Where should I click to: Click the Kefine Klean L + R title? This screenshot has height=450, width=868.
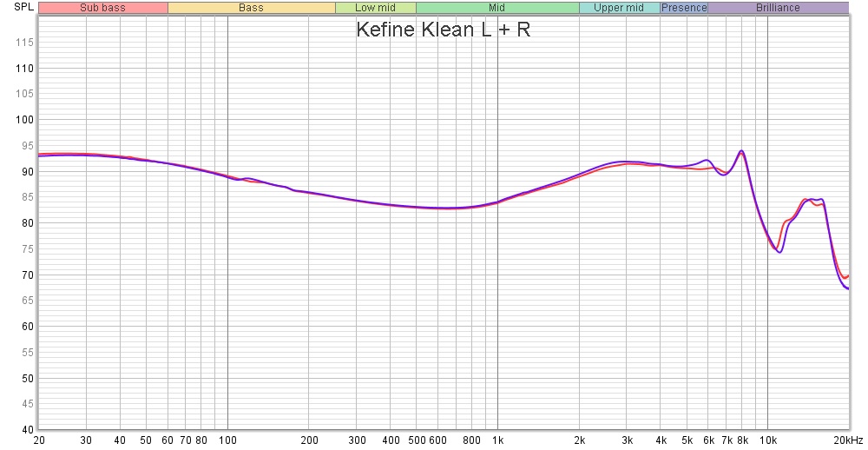443,30
